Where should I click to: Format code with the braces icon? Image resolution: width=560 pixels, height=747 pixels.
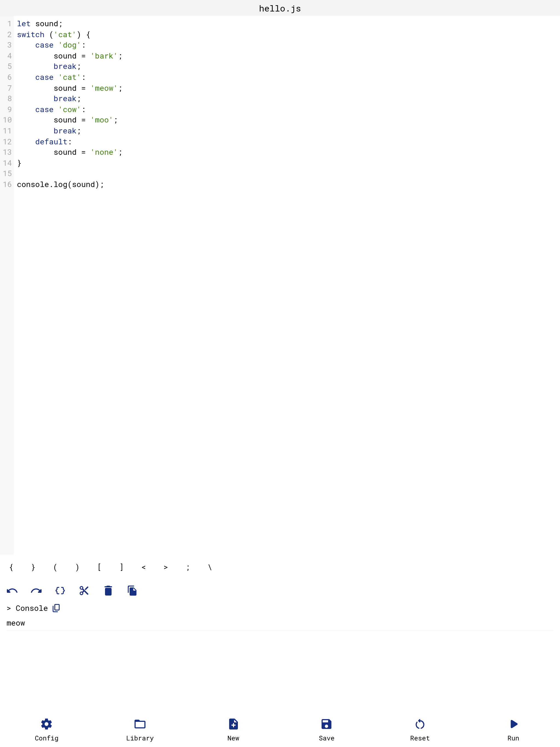click(x=60, y=591)
